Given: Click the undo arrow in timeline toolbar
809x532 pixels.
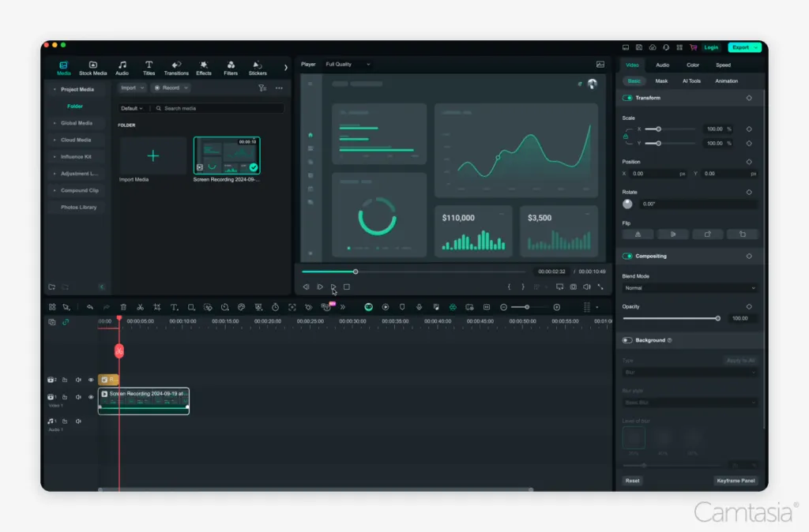Looking at the screenshot, I should (90, 307).
